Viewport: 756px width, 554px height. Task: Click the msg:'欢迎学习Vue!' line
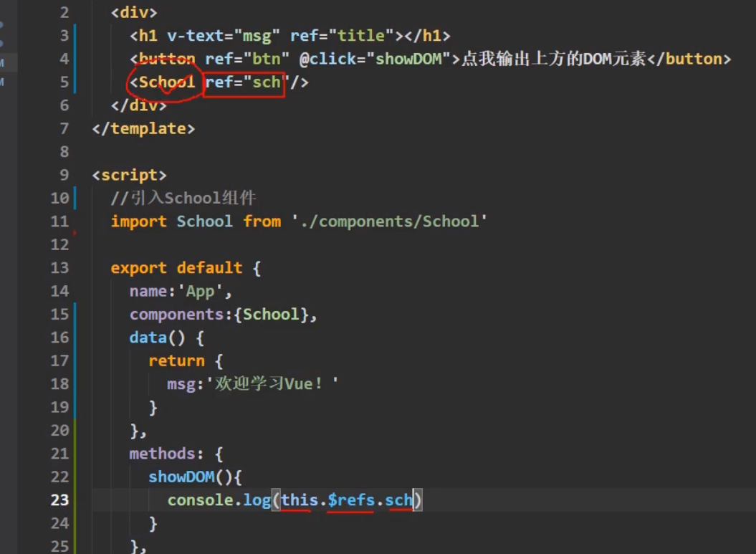click(253, 384)
